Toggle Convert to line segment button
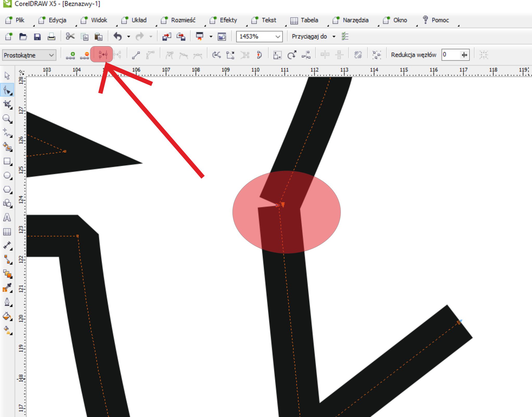 (x=136, y=55)
